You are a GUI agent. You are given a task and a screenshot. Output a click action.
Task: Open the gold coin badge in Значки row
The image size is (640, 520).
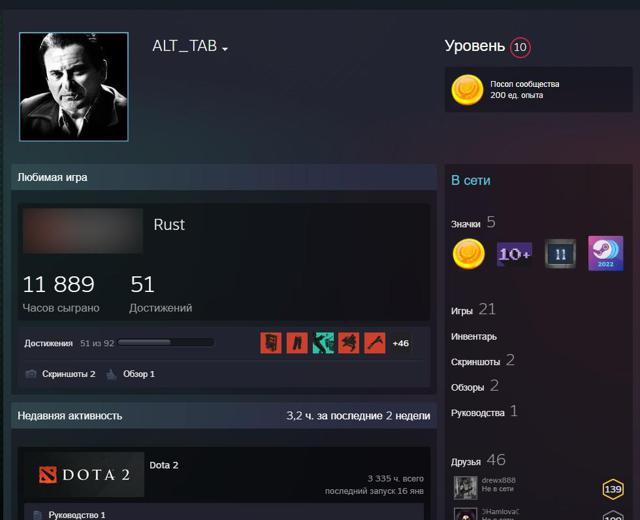coord(469,254)
